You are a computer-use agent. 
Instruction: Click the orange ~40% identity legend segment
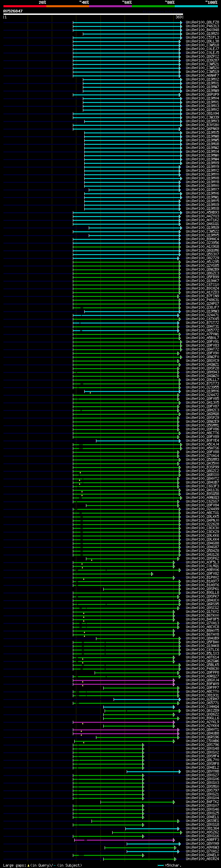[x=67, y=6]
